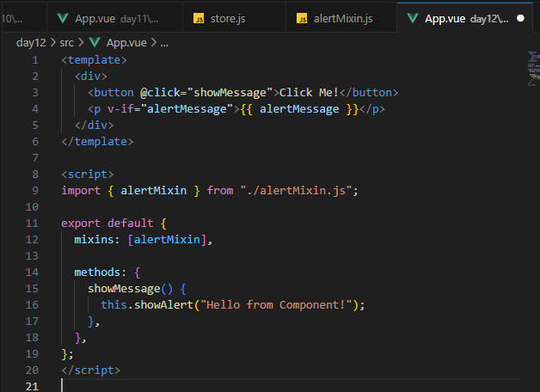Open the day12 breadcrumb folder
The width and height of the screenshot is (540, 392).
coord(31,43)
